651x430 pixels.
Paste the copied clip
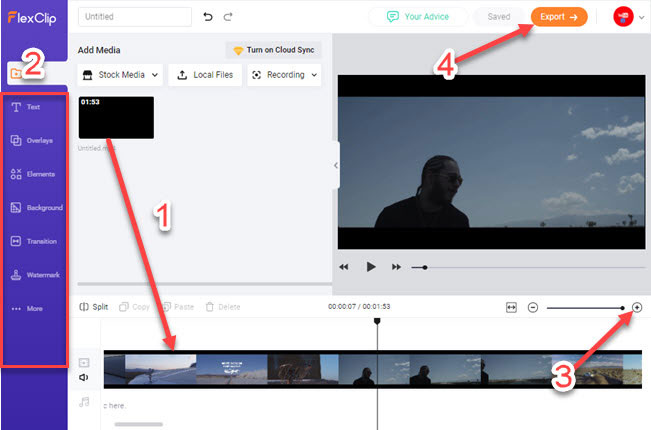click(179, 307)
